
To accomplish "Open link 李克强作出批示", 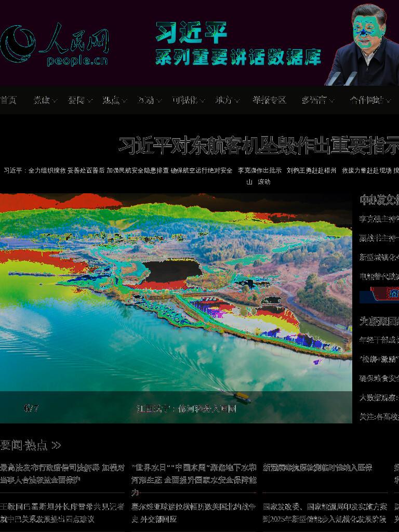I will pos(260,170).
